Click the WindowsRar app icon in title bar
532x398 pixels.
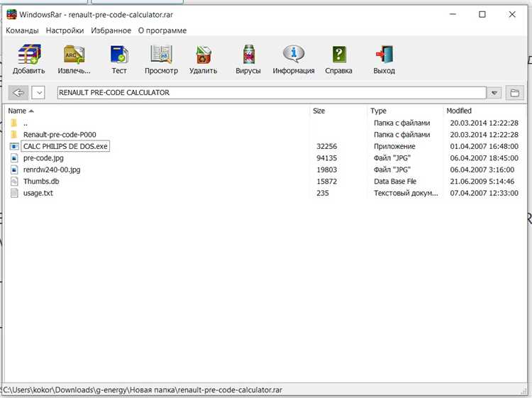pos(11,14)
